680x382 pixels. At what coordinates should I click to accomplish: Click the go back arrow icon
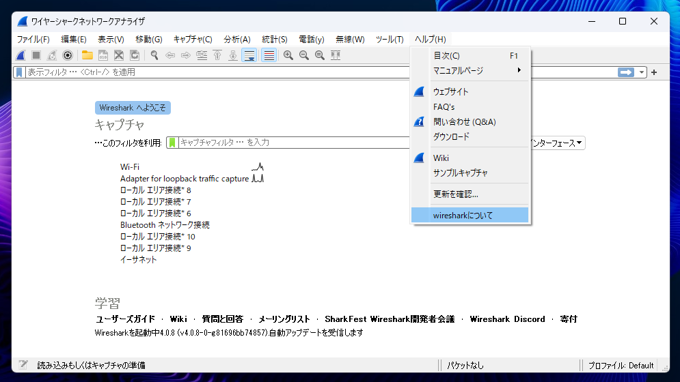170,56
